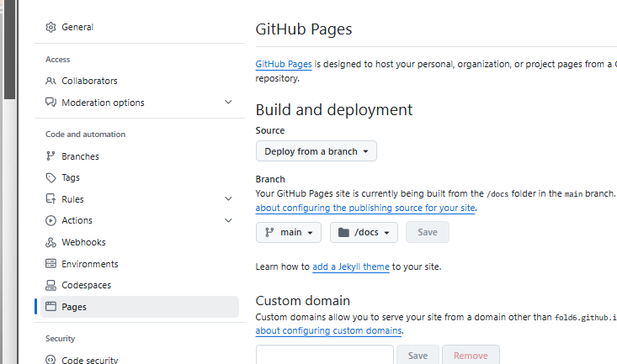Image resolution: width=617 pixels, height=364 pixels.
Task: Open configuring custom domains link
Action: (x=328, y=330)
